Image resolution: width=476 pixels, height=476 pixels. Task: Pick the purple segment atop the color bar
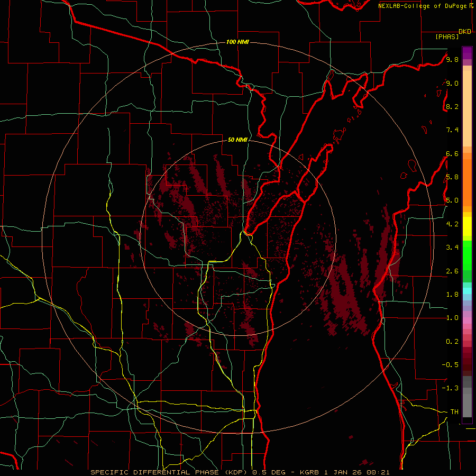[x=467, y=53]
